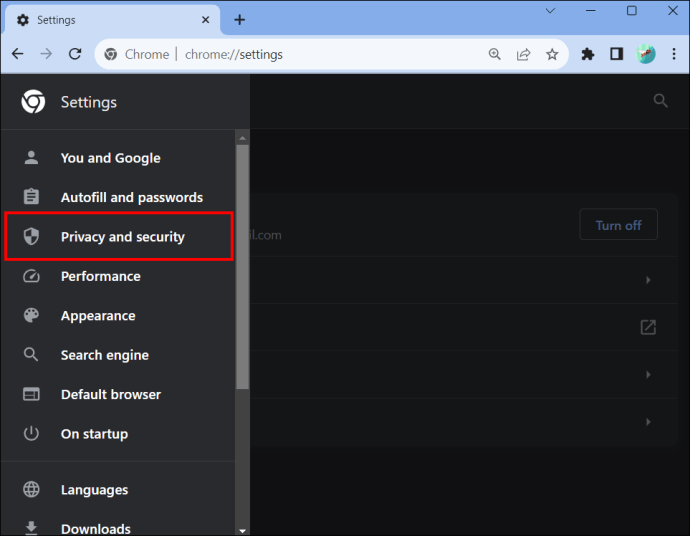690x536 pixels.
Task: Expand the first arrow row below Turn off
Action: pyautogui.click(x=648, y=280)
